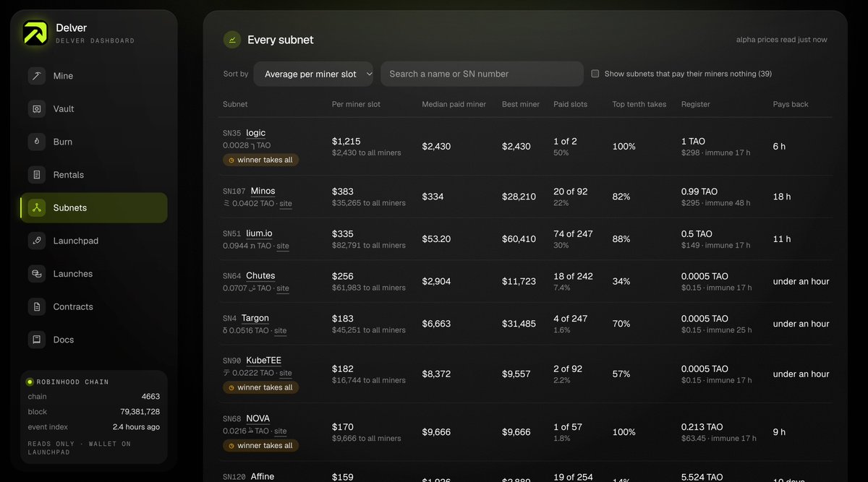Open the Launches page
Viewport: 868px width, 482px height.
(x=94, y=274)
